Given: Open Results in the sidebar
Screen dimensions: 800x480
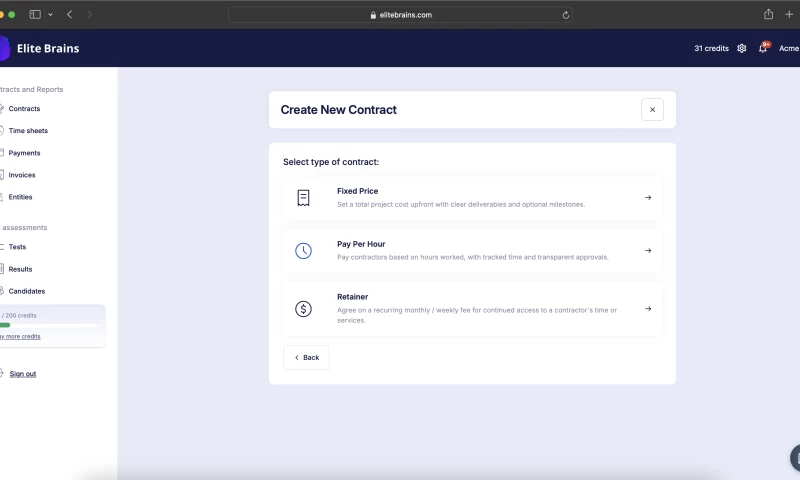Looking at the screenshot, I should point(20,269).
